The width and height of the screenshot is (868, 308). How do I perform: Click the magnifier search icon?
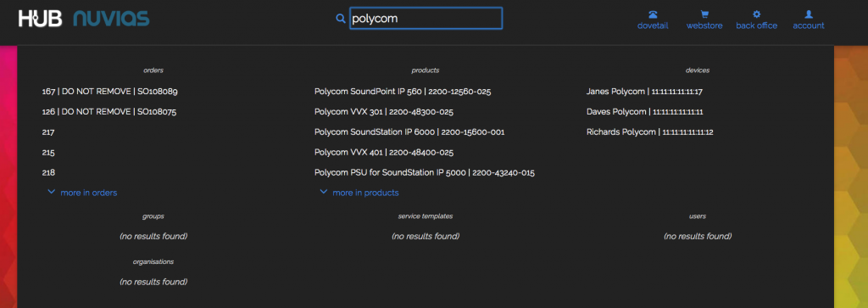click(x=341, y=19)
